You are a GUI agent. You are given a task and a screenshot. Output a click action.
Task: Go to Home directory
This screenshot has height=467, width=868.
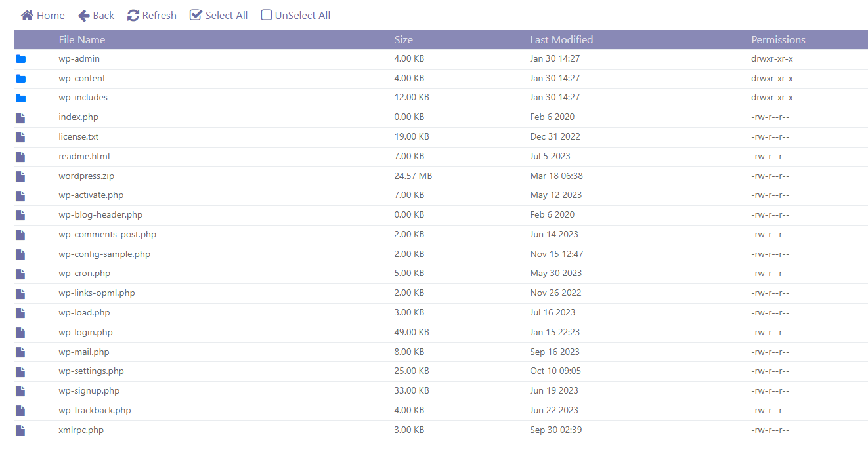pos(43,15)
